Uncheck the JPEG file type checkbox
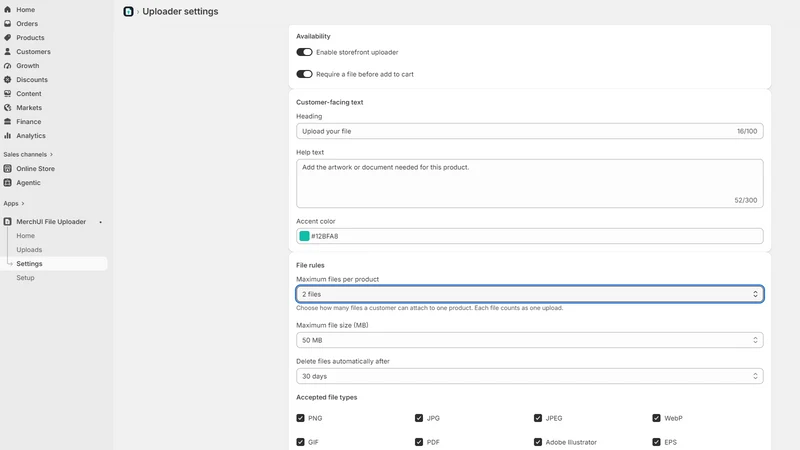Viewport: 800px width, 450px height. 538,418
